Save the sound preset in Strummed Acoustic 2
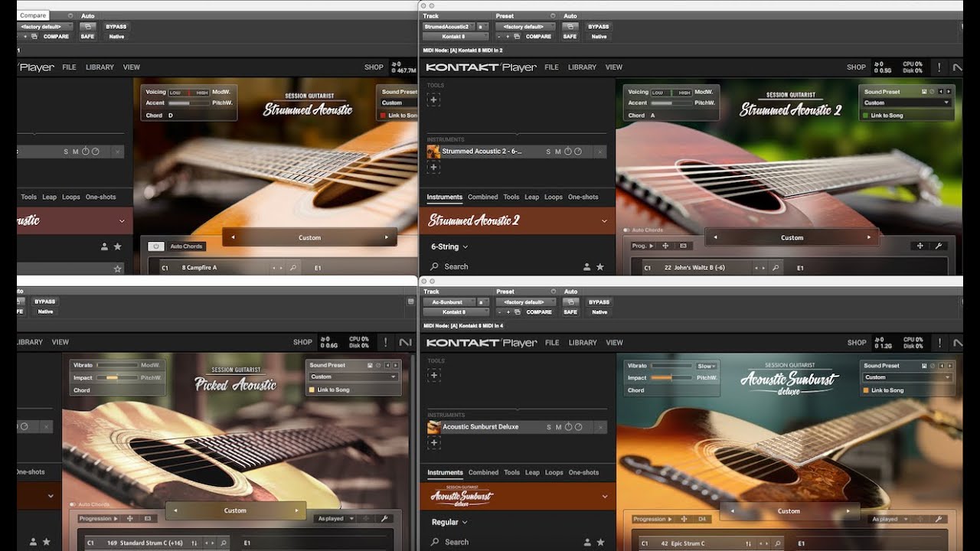Image resolution: width=980 pixels, height=551 pixels. (x=924, y=92)
